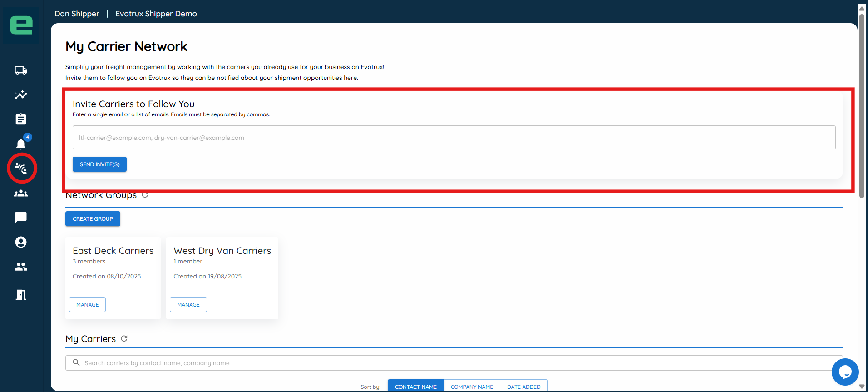The width and height of the screenshot is (868, 392).
Task: Refresh the My Carriers list
Action: [x=124, y=339]
